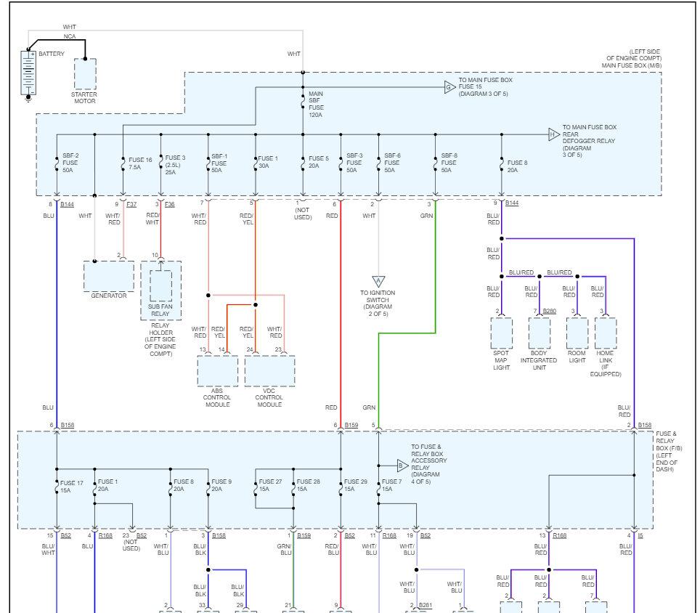
Task: Click the STARTER MOTOR component
Action: point(85,74)
